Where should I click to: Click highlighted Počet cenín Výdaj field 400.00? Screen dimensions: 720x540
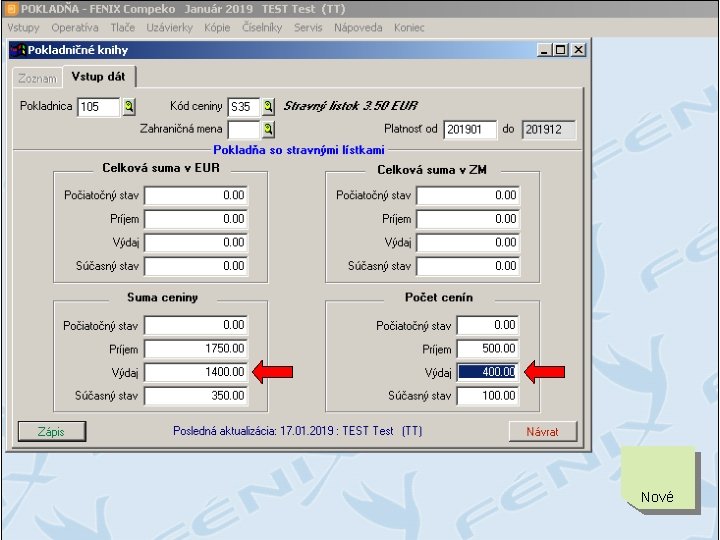(488, 372)
